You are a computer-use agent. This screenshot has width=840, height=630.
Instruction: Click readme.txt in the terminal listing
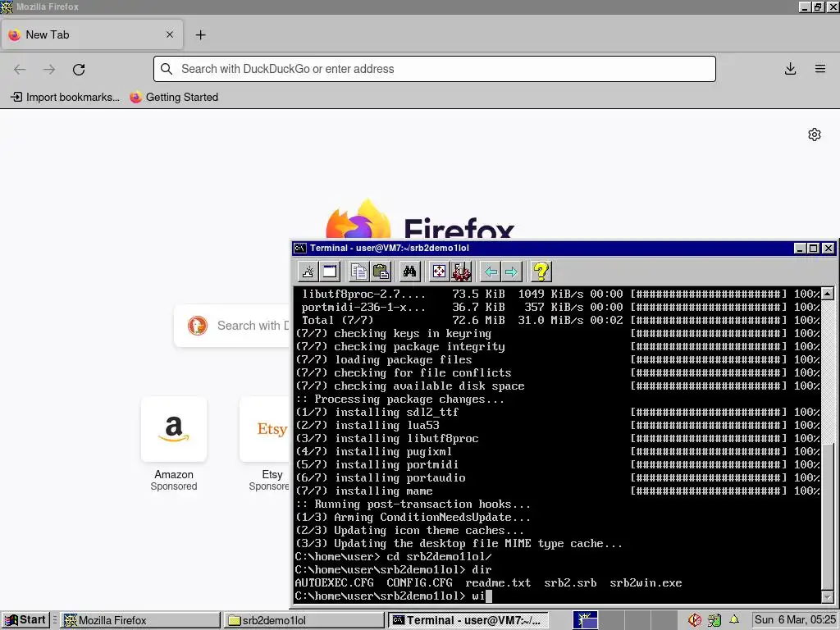tap(498, 583)
